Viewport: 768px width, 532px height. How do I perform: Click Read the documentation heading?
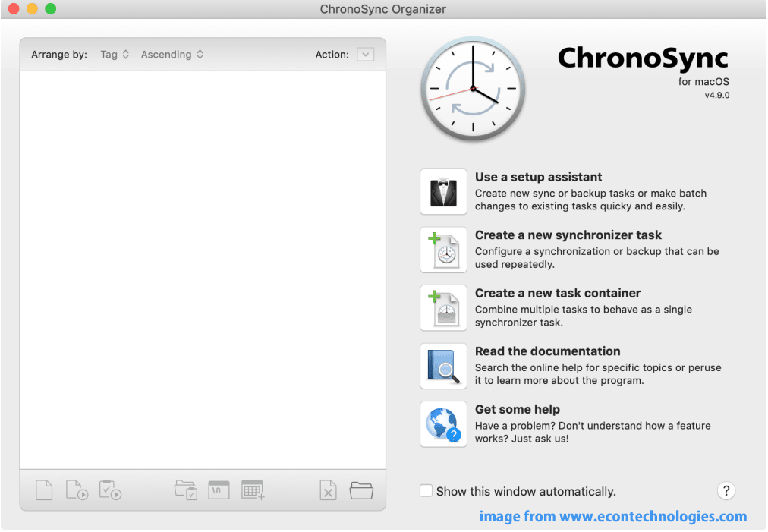click(548, 351)
